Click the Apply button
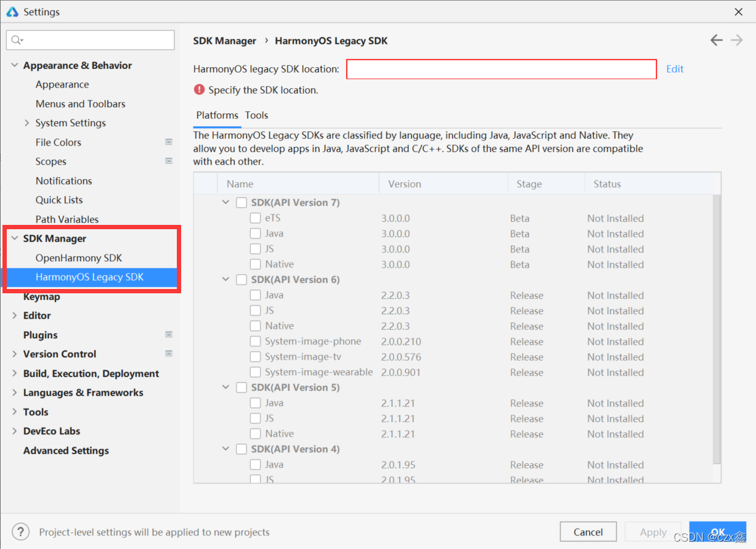This screenshot has height=549, width=756. coord(653,532)
